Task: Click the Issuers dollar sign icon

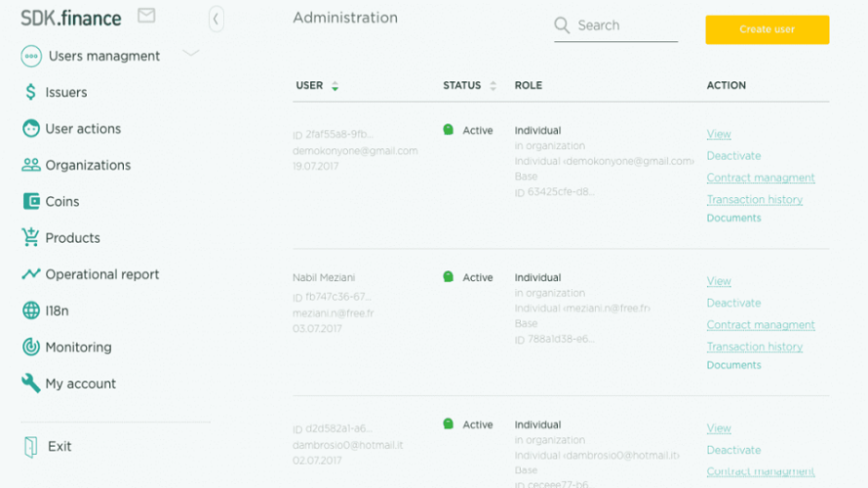Action: [x=30, y=92]
